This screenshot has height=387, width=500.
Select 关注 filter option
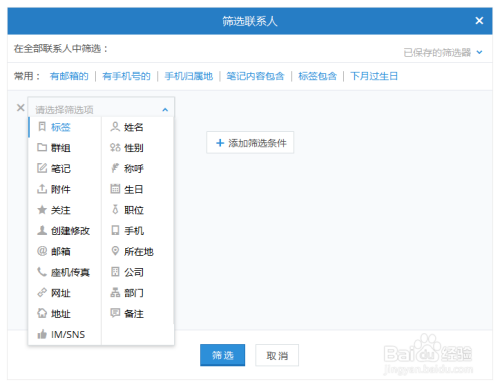click(x=65, y=210)
